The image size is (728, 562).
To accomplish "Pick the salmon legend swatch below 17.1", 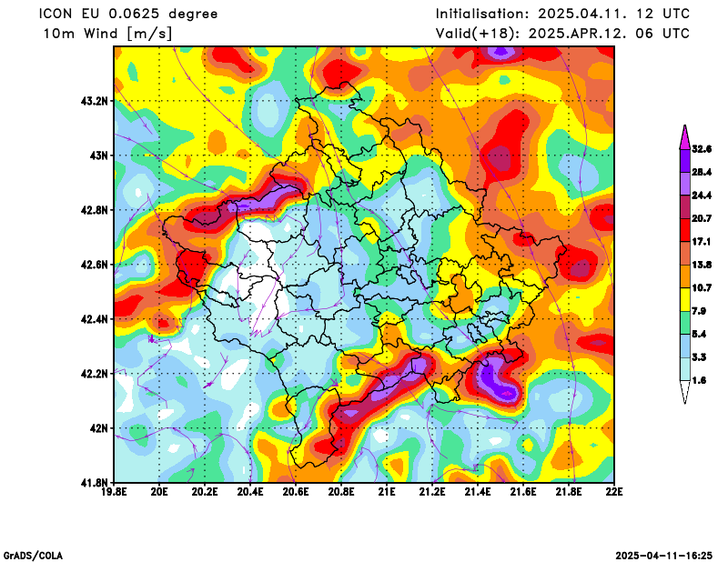I will click(684, 254).
